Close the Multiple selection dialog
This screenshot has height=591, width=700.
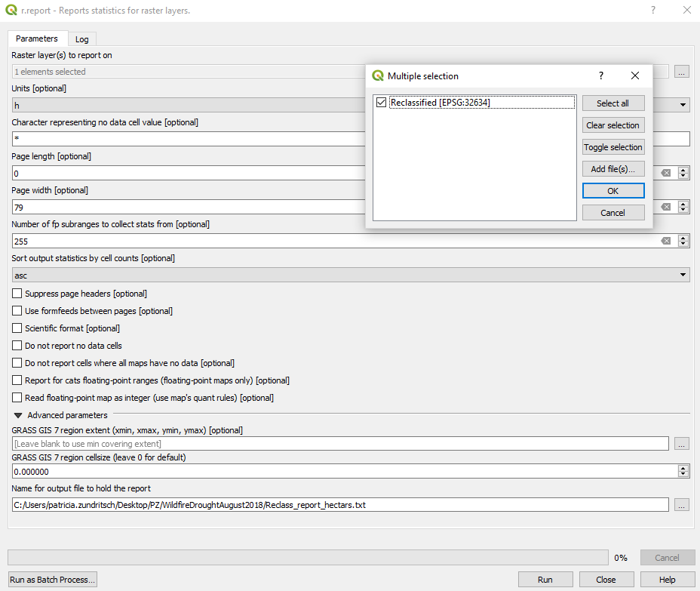(635, 75)
